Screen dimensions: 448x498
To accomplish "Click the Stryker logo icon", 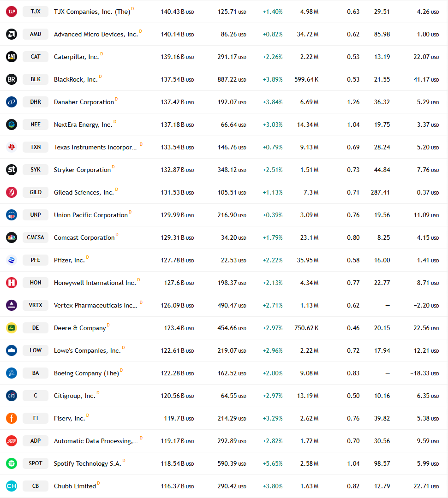I will (x=12, y=170).
